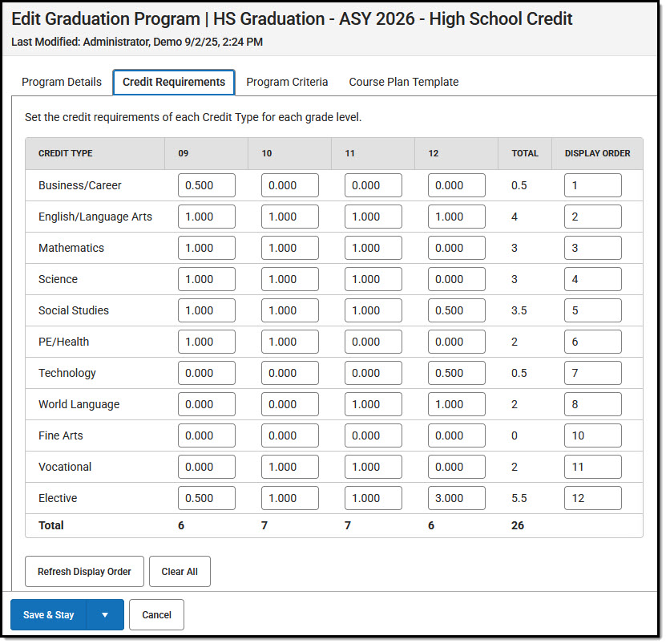Viewport: 666px width, 644px height.
Task: Edit Mathematics display order field
Action: 592,247
